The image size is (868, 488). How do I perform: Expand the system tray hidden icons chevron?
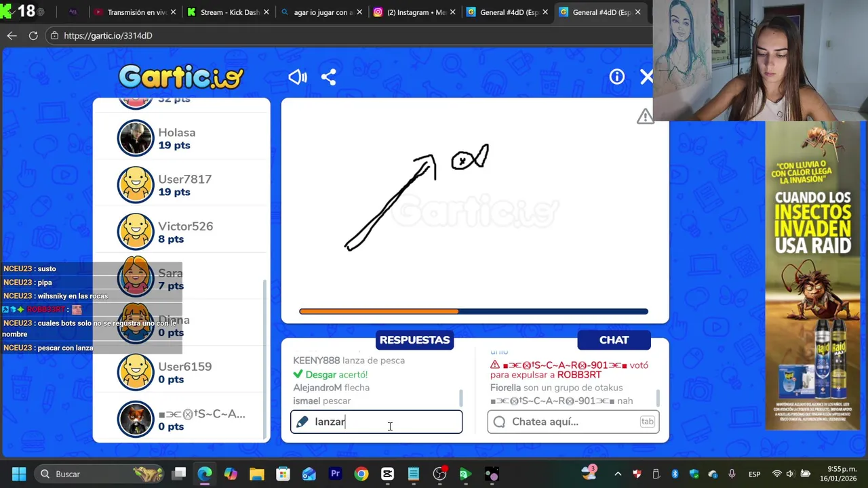click(x=618, y=474)
